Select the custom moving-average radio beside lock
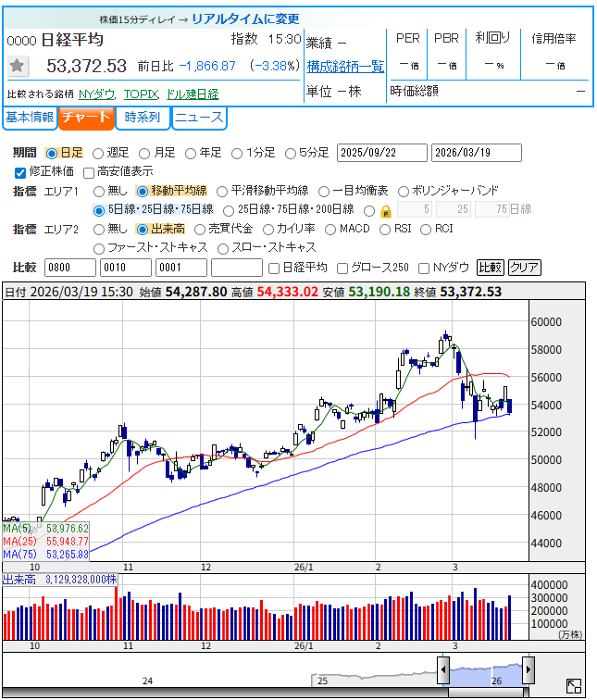The image size is (597, 700). (x=369, y=211)
